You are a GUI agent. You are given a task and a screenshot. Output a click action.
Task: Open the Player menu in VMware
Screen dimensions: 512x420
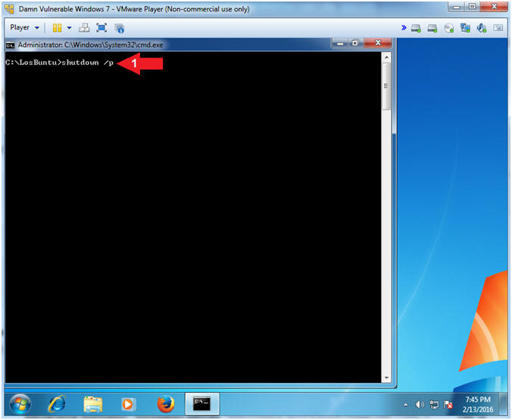coord(24,28)
